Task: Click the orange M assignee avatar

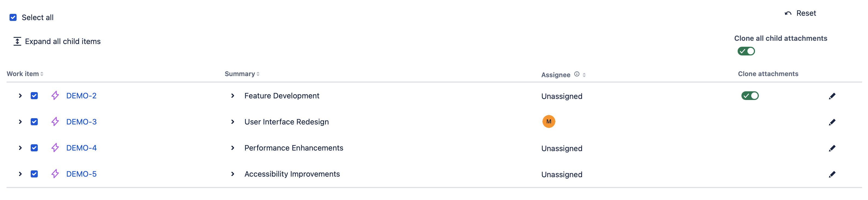Action: 548,121
